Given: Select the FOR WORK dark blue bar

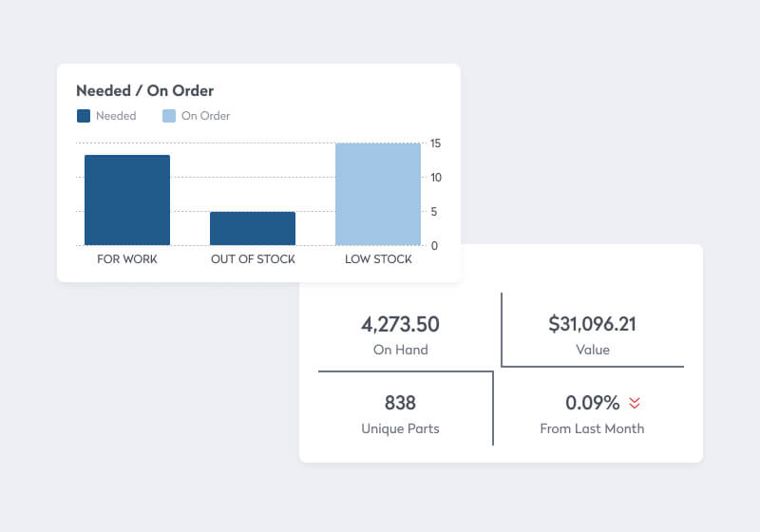Looking at the screenshot, I should pos(127,199).
